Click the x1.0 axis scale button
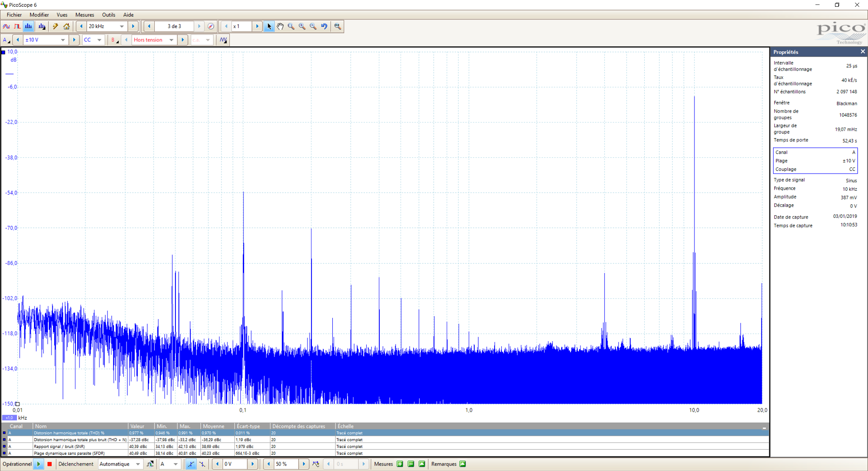The height and width of the screenshot is (471, 868). (x=9, y=418)
